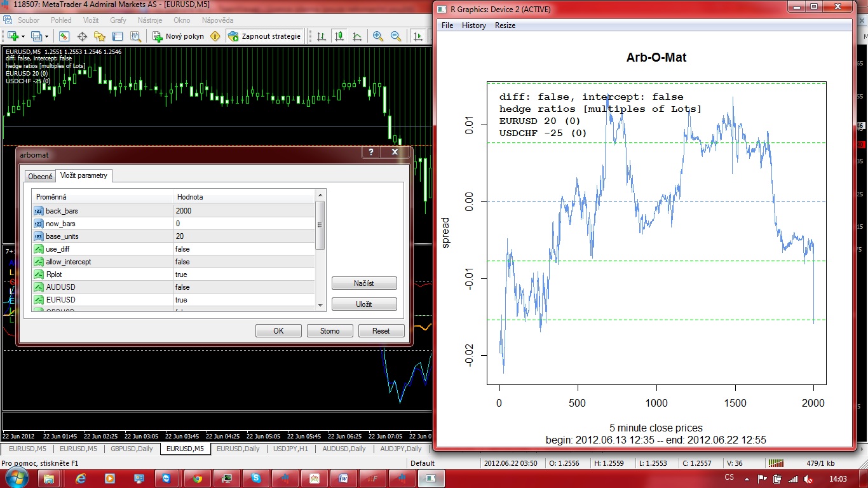The height and width of the screenshot is (488, 868).
Task: Open File menu in R Graphics window
Action: pos(447,25)
